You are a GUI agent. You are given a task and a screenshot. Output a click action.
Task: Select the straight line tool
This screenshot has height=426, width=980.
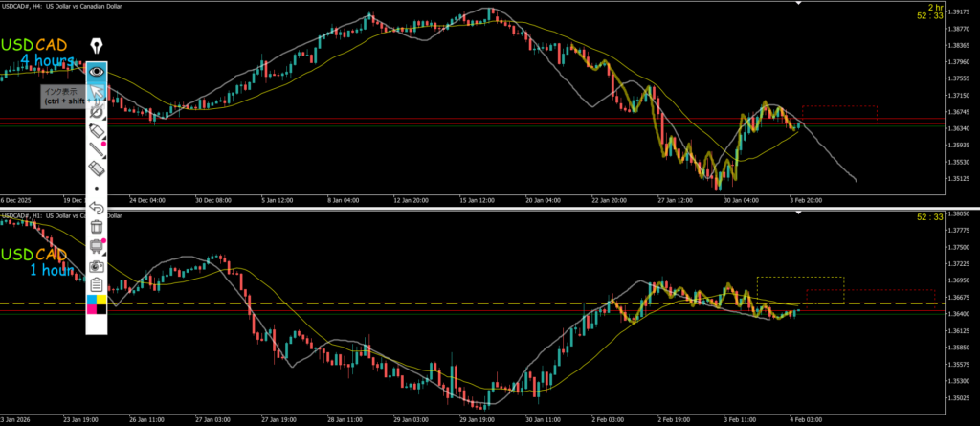point(96,148)
